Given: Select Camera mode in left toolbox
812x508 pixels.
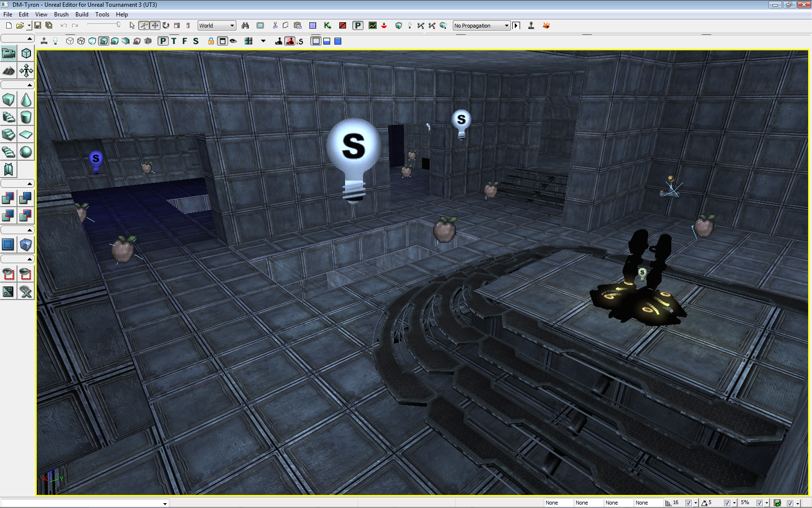Looking at the screenshot, I should (x=9, y=53).
